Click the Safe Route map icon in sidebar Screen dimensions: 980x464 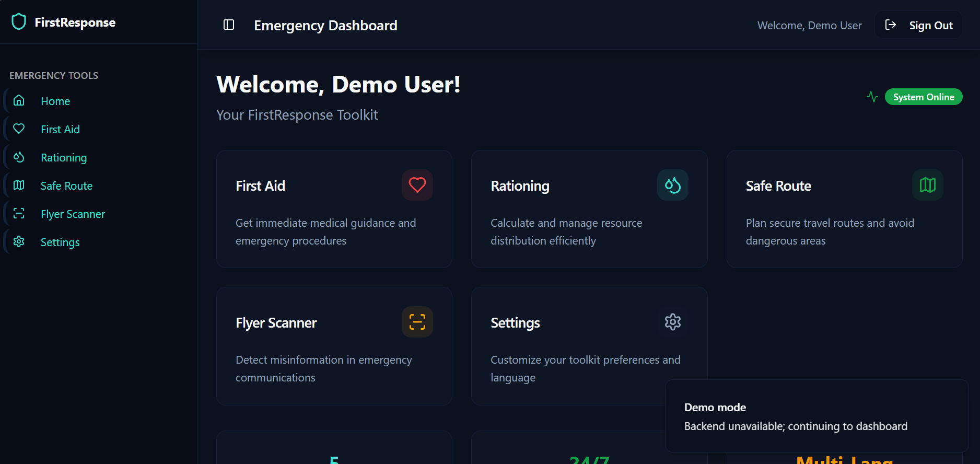19,185
